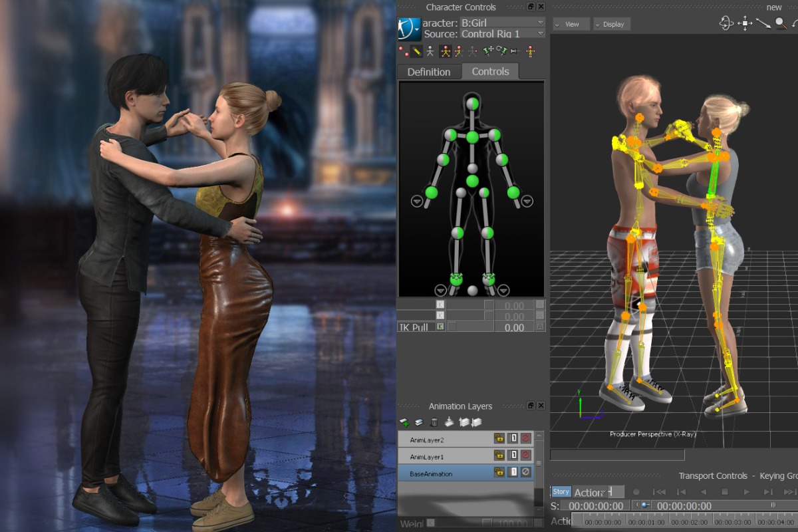This screenshot has height=532, width=798.
Task: Toggle lock on AnimLayer2
Action: tap(499, 438)
